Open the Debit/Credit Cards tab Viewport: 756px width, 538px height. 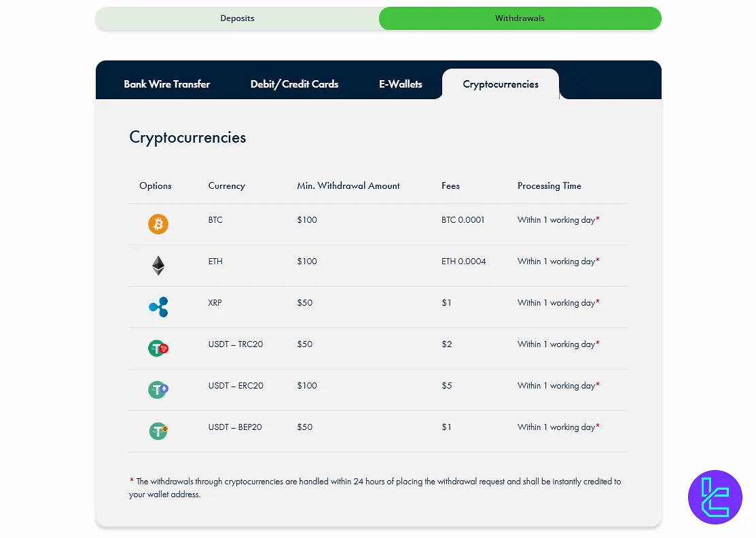(294, 84)
